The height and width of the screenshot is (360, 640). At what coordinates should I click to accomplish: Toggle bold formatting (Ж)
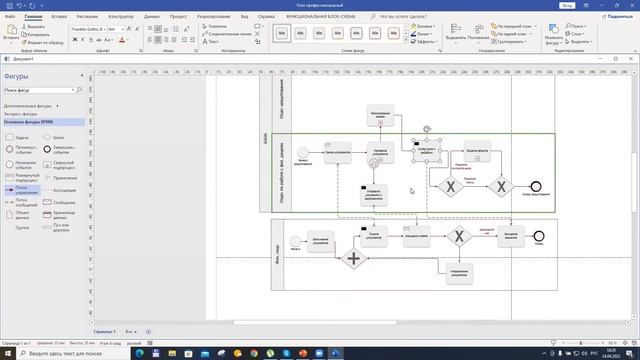(75, 40)
